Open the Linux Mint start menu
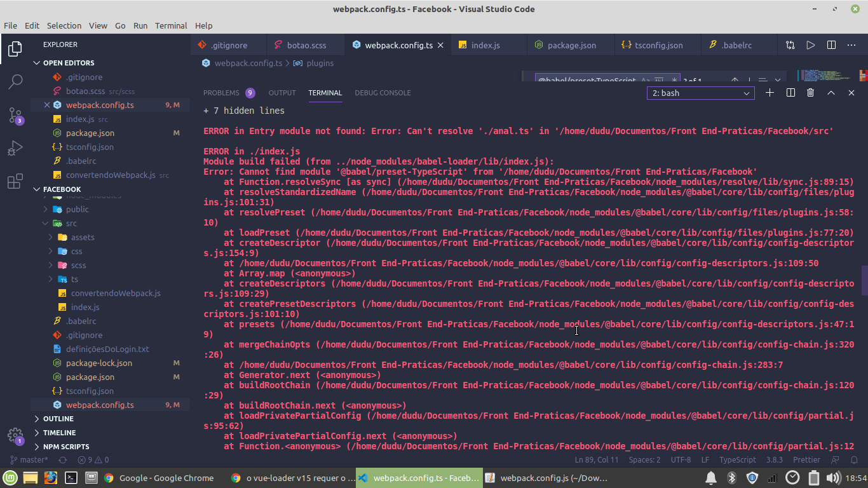Screen dimensions: 868x488 [10, 478]
